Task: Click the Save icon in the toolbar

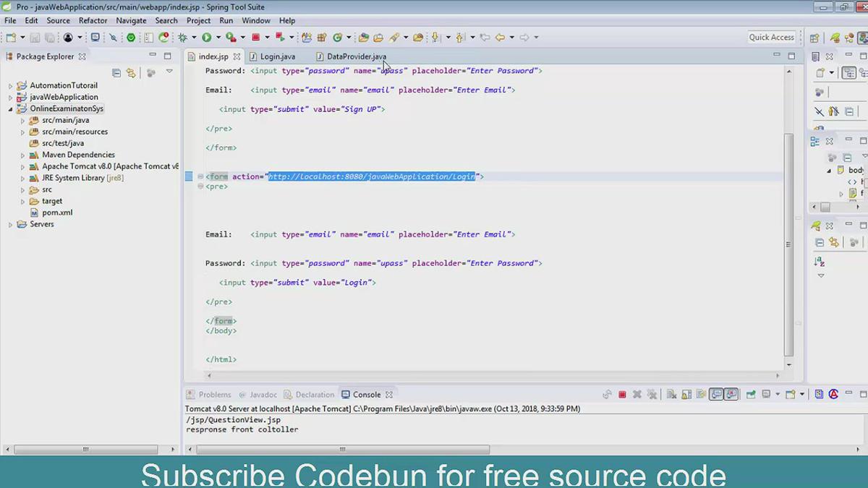Action: 36,38
